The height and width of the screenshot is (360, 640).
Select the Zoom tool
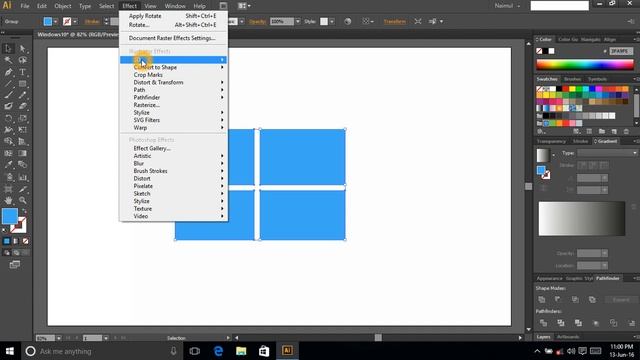pos(22,200)
